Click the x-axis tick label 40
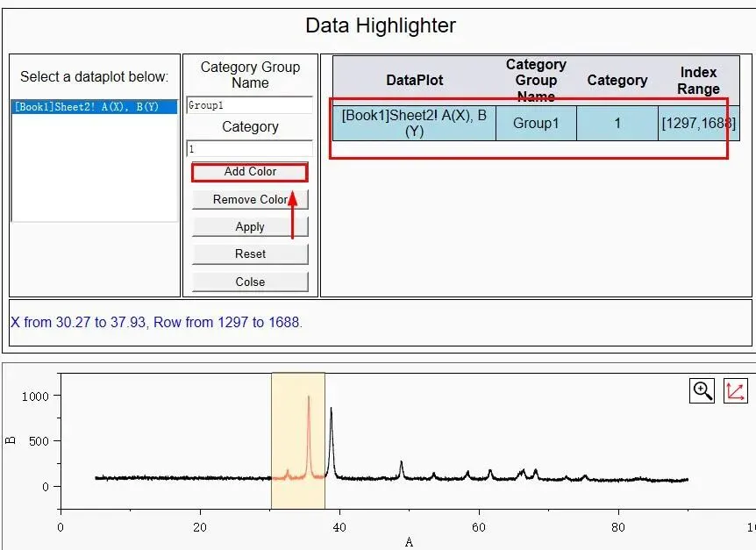 click(339, 527)
